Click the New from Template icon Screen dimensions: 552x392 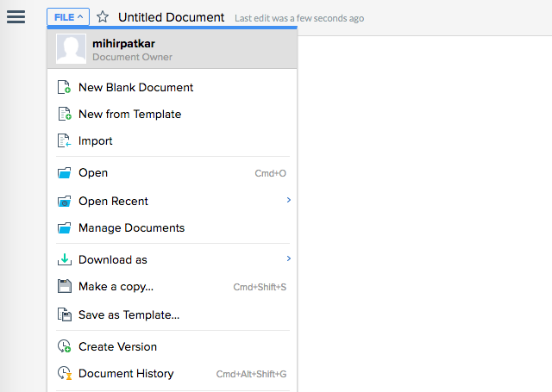[65, 114]
